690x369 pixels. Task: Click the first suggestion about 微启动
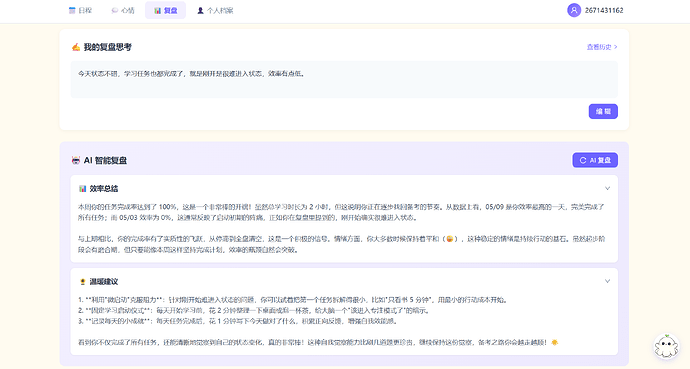(x=294, y=300)
